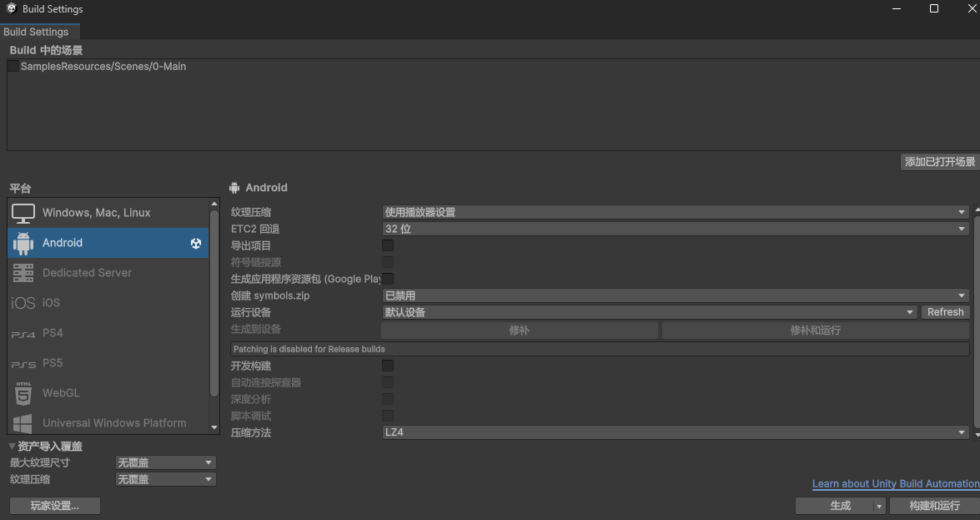Click the Android icon in the settings header

234,188
